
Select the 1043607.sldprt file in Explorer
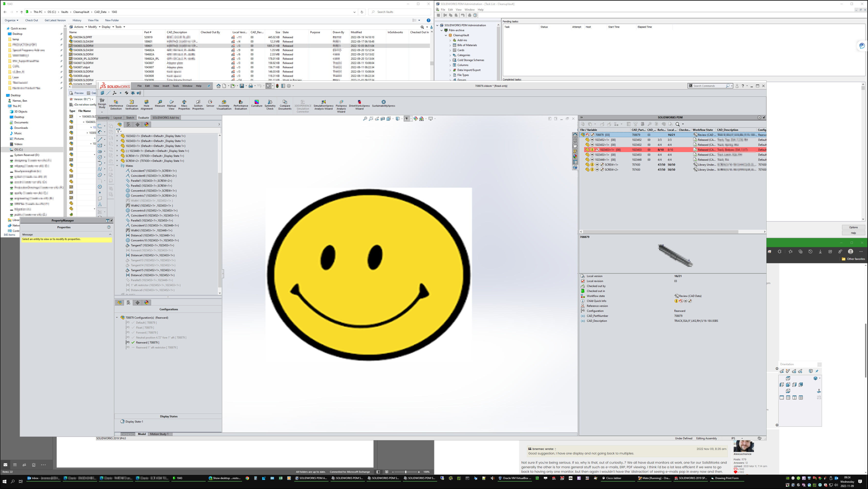tap(82, 67)
